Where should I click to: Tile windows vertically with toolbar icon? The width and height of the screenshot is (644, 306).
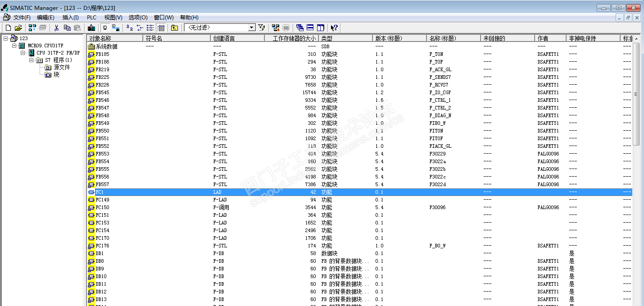(320, 27)
